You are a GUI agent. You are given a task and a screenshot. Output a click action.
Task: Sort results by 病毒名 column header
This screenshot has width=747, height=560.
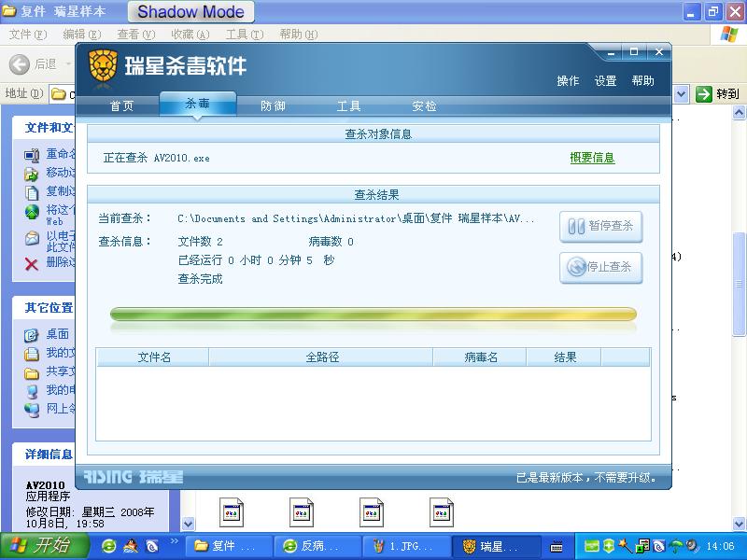480,357
